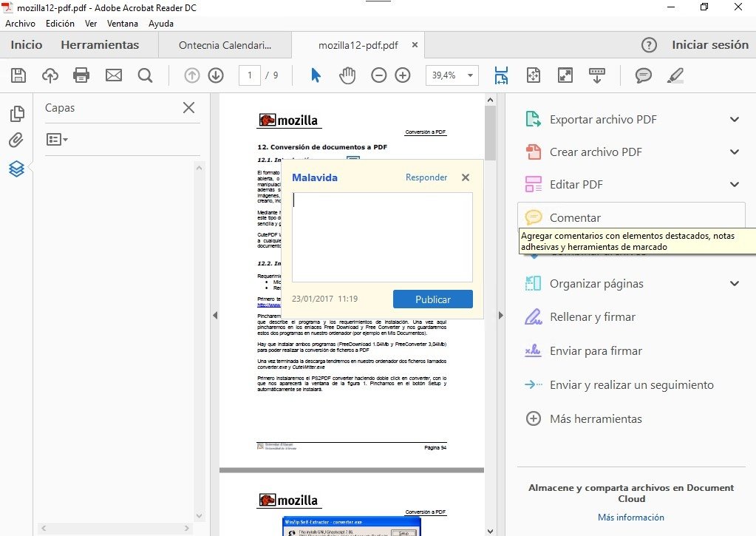Click the mozilla logo on page one

pyautogui.click(x=288, y=120)
